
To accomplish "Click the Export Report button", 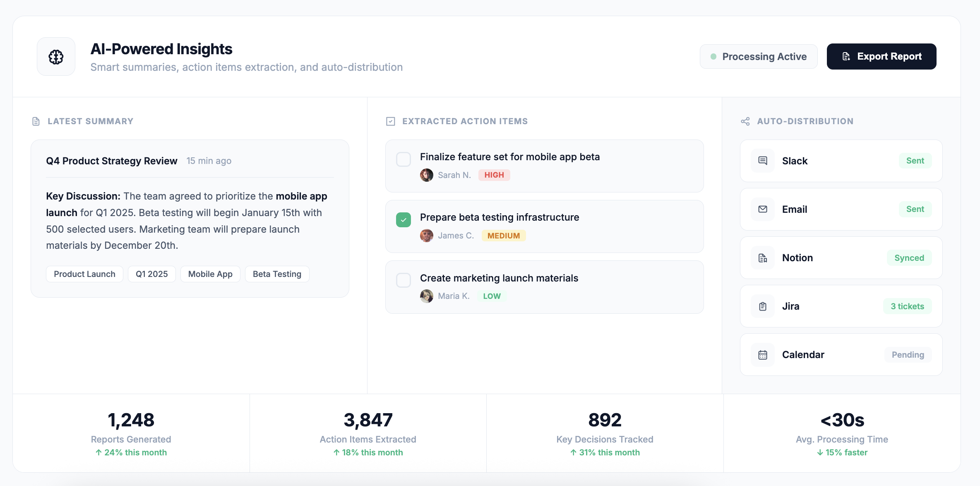I will [882, 56].
